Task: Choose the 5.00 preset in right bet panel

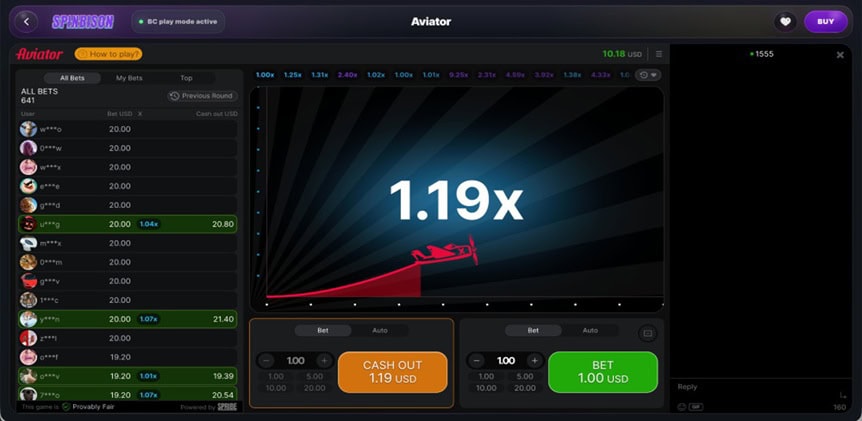Action: 525,376
